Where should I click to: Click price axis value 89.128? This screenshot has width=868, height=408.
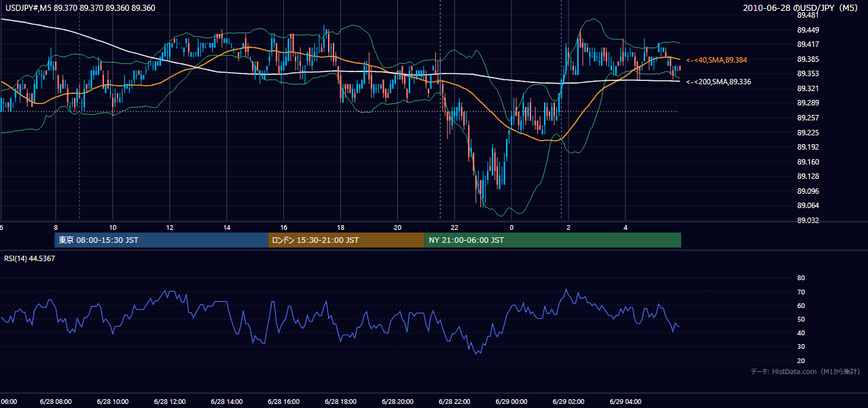pyautogui.click(x=808, y=176)
